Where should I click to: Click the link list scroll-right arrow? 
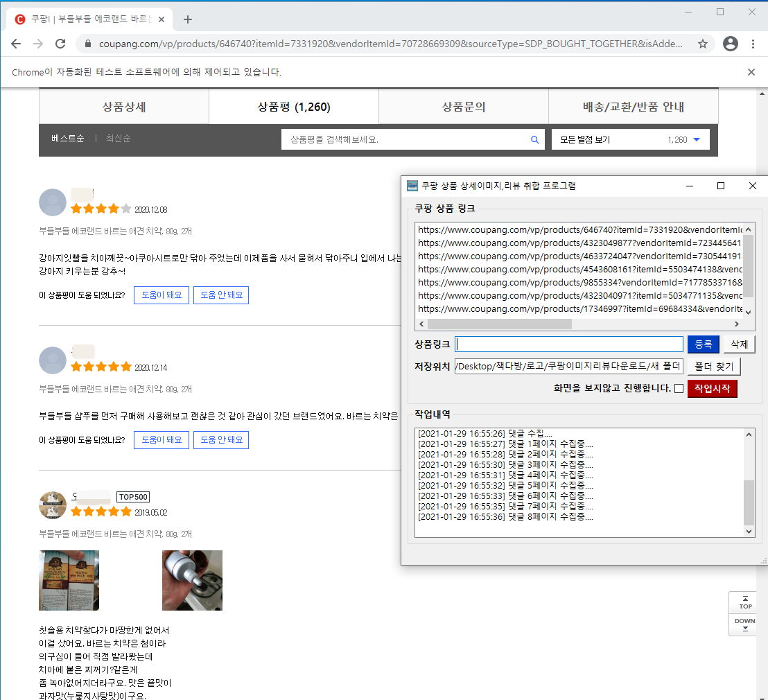pyautogui.click(x=737, y=324)
